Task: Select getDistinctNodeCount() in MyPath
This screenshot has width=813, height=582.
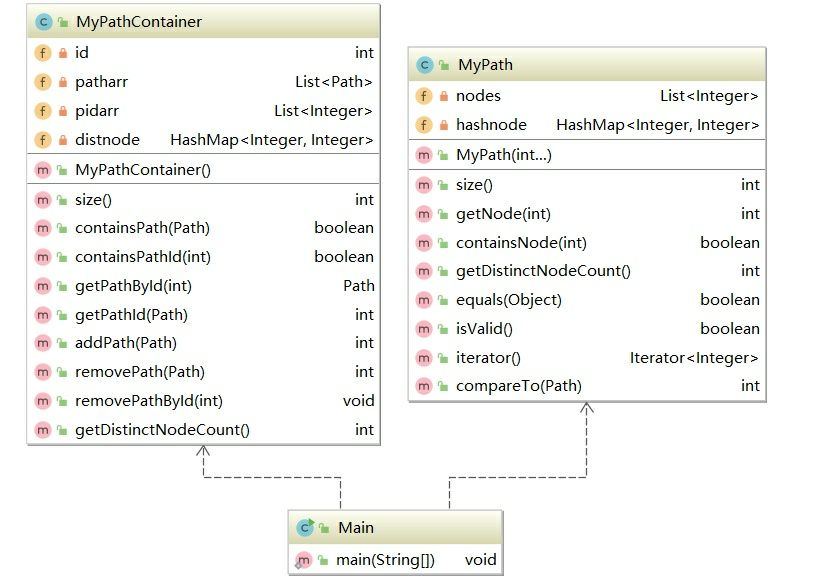Action: (543, 271)
